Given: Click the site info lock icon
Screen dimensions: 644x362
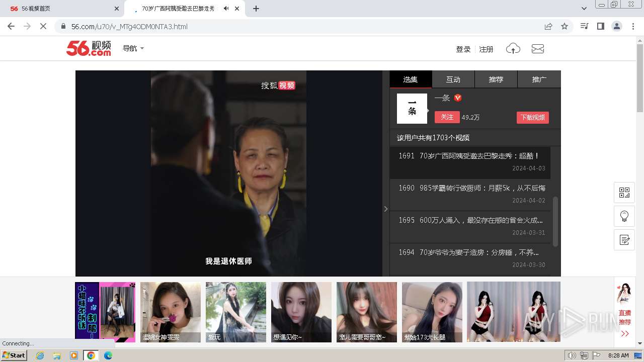Looking at the screenshot, I should [x=63, y=27].
